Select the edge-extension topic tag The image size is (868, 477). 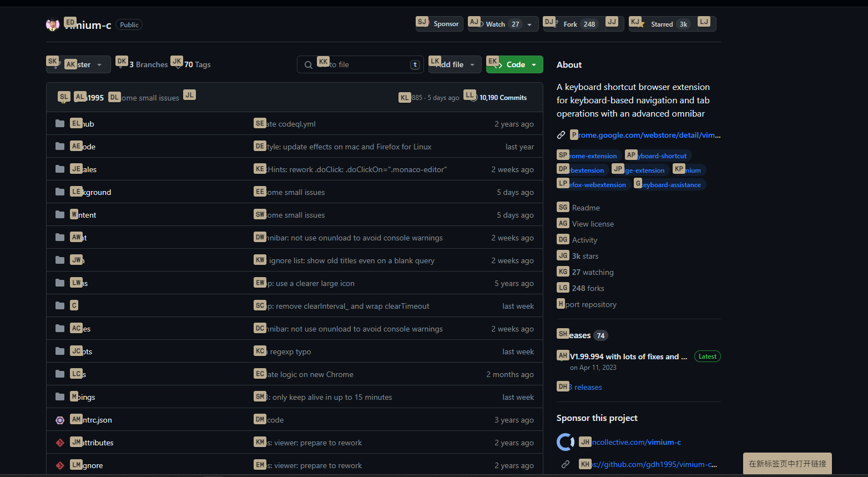(640, 170)
